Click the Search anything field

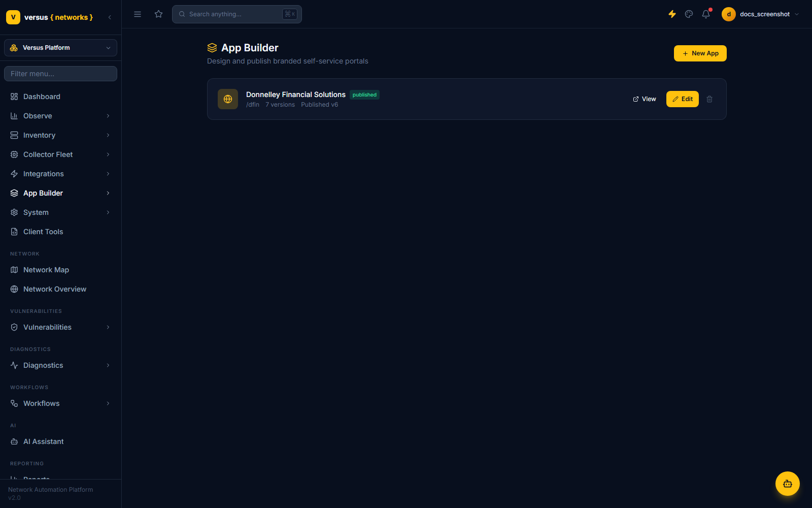pyautogui.click(x=237, y=14)
